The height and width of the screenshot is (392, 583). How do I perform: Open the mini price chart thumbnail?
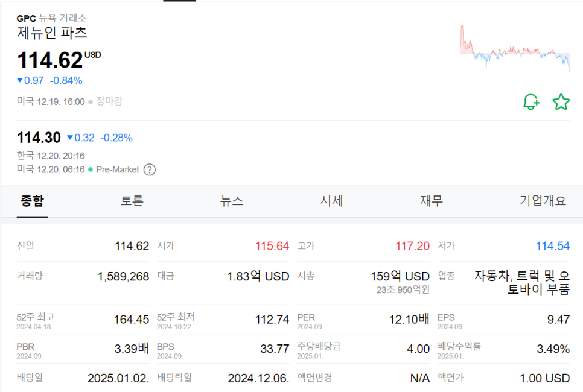[x=515, y=49]
